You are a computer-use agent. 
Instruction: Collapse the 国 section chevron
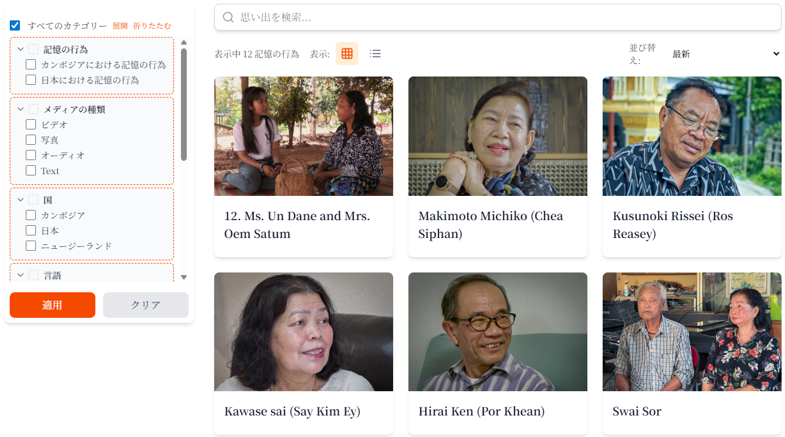click(21, 200)
